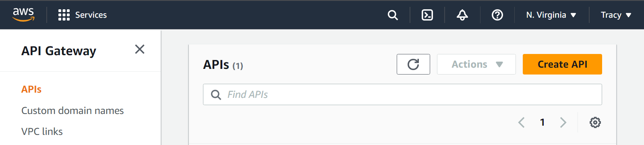Open table preferences gear icon

(x=595, y=122)
